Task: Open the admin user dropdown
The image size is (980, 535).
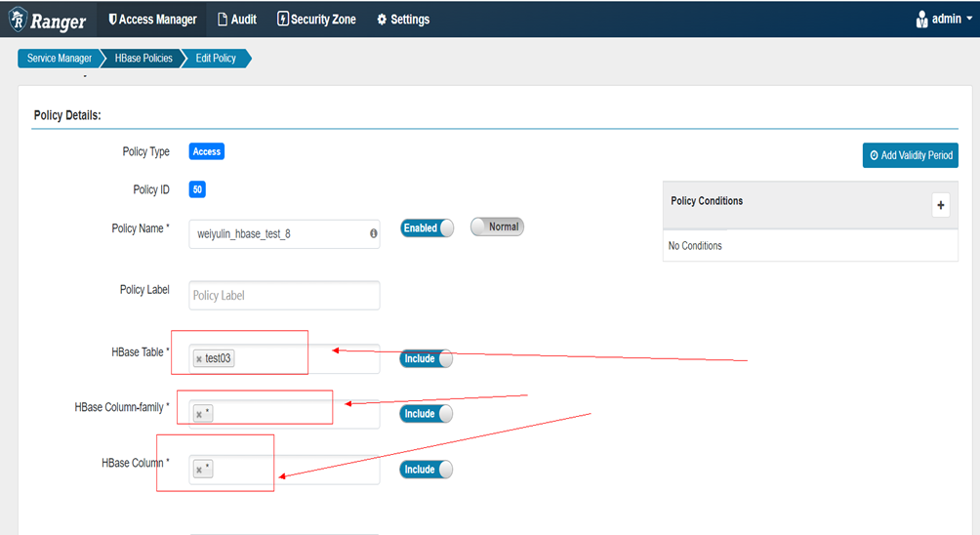Action: 944,20
